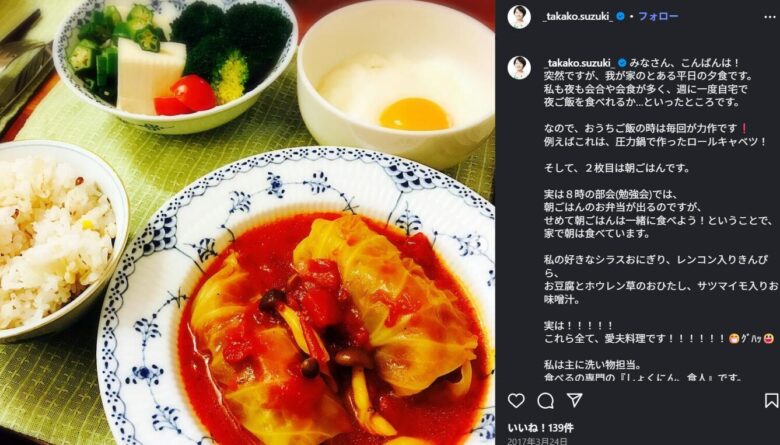Image resolution: width=780 pixels, height=445 pixels.
Task: Click the post date 2017年3月24日
Action: (537, 441)
